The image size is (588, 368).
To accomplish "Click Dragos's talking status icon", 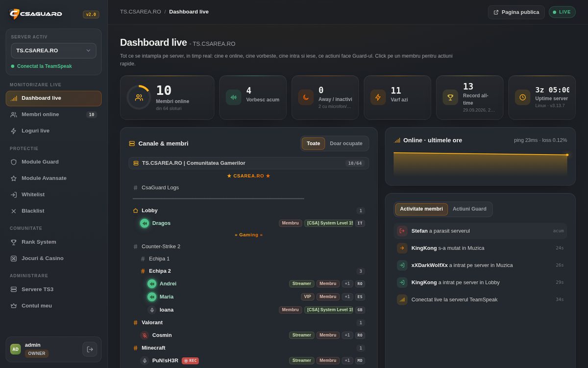I will tap(145, 223).
